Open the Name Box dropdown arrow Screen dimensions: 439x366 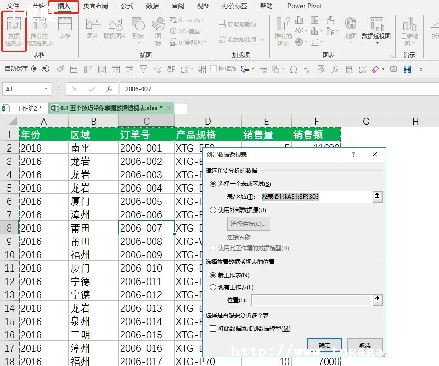46,89
